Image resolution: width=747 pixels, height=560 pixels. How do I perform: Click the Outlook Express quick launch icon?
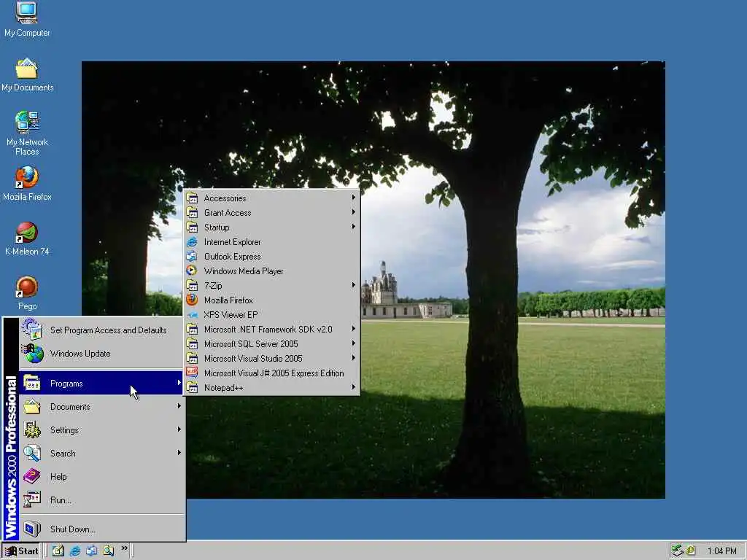coord(91,551)
